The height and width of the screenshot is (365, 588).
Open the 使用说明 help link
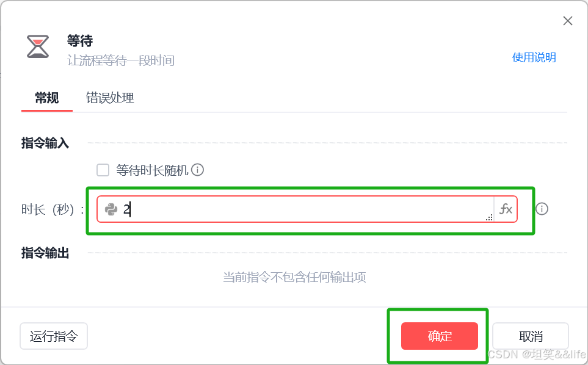534,57
